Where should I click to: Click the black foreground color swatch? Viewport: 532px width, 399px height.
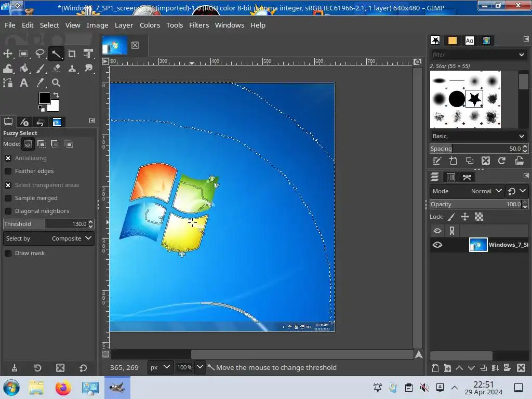(x=44, y=98)
